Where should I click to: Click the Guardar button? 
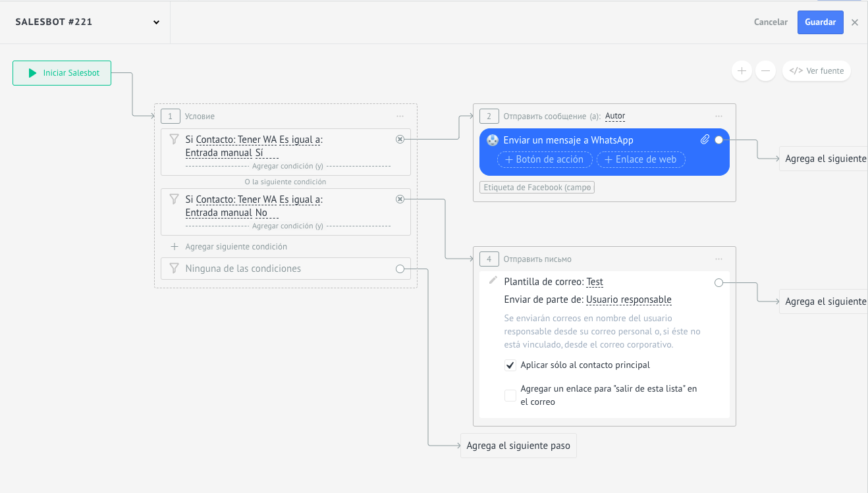point(821,22)
